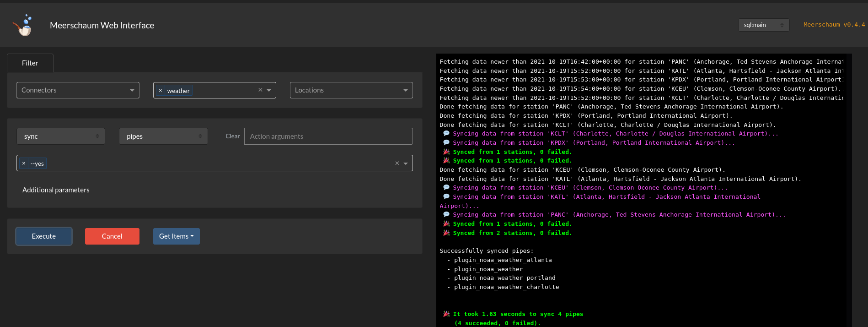Viewport: 868px width, 327px height.
Task: Clear all flags in the flags field
Action: 397,163
